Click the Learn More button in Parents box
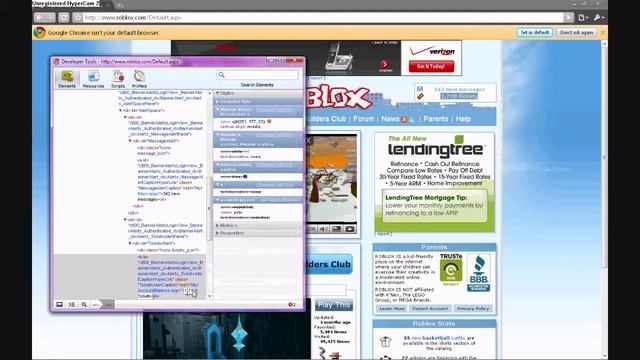 pyautogui.click(x=392, y=309)
